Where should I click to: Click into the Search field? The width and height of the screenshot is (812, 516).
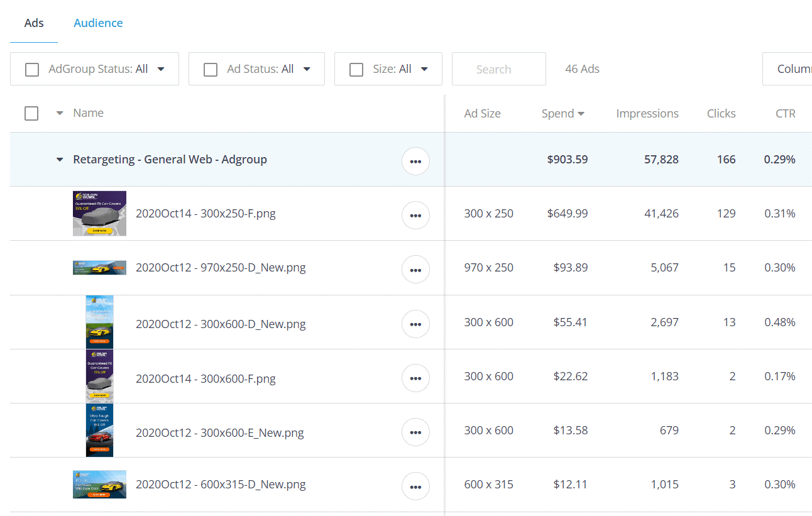(x=498, y=69)
